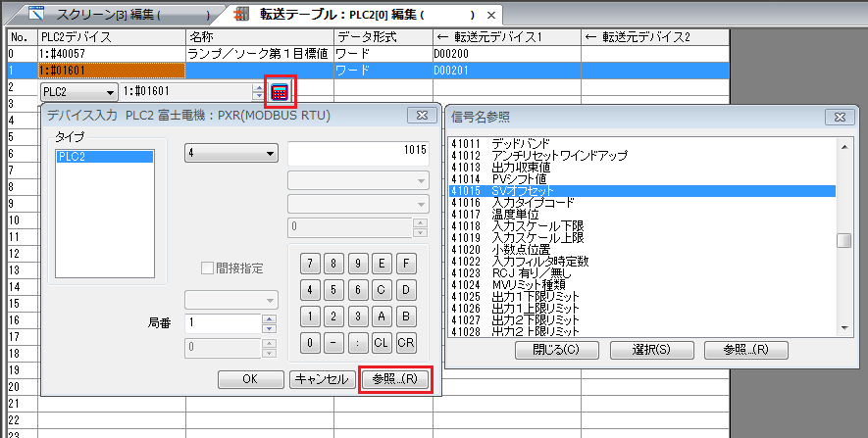Expand the device type dropdown showing 4

270,154
